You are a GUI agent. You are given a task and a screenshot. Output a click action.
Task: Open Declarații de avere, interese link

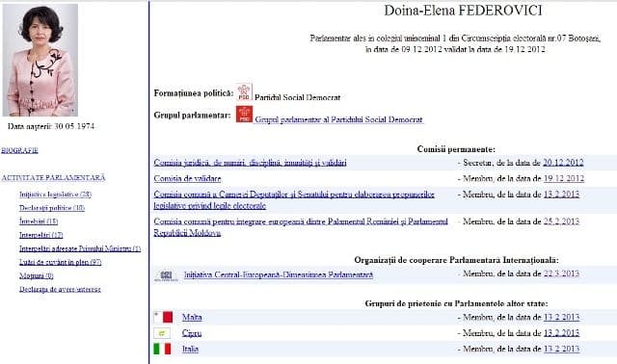60,289
